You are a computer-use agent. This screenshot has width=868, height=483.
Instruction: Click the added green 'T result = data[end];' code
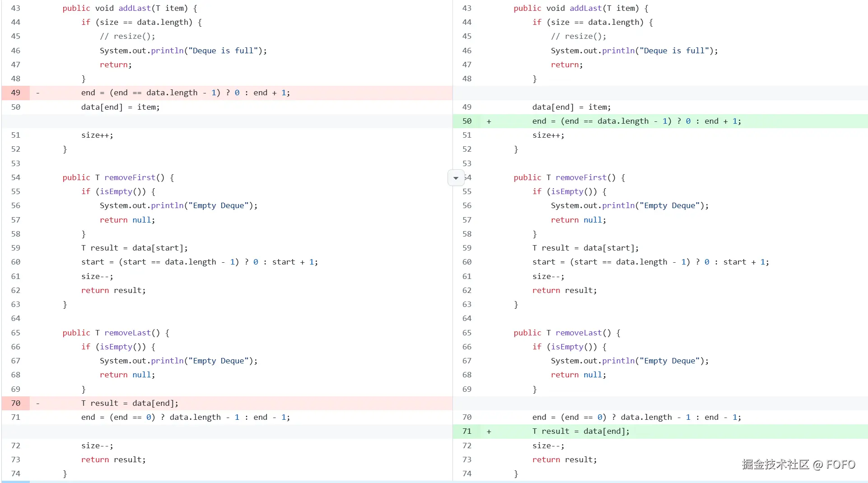[x=581, y=432]
